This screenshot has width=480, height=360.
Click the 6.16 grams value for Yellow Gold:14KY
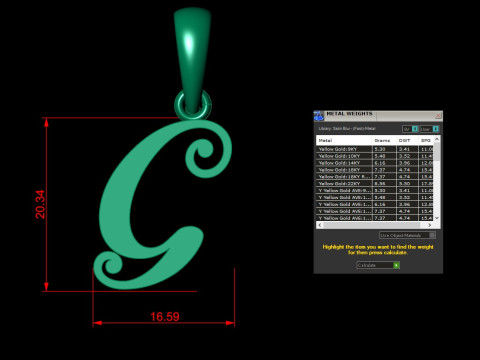pos(380,163)
